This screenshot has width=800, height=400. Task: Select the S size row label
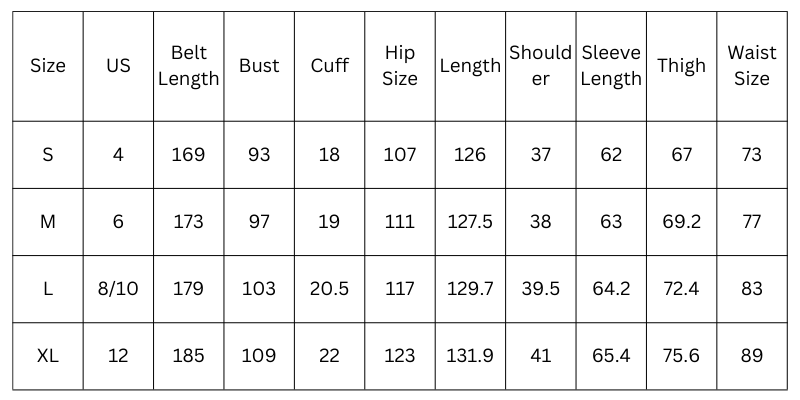pos(48,155)
